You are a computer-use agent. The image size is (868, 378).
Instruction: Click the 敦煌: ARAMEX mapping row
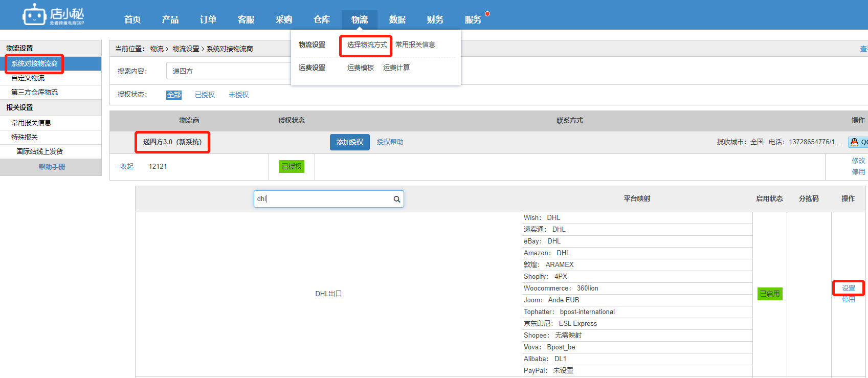click(x=637, y=265)
